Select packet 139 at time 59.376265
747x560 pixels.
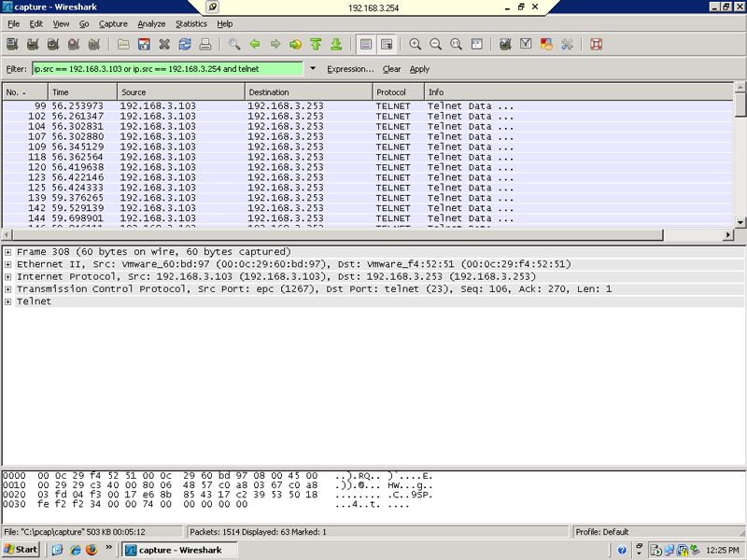point(368,198)
